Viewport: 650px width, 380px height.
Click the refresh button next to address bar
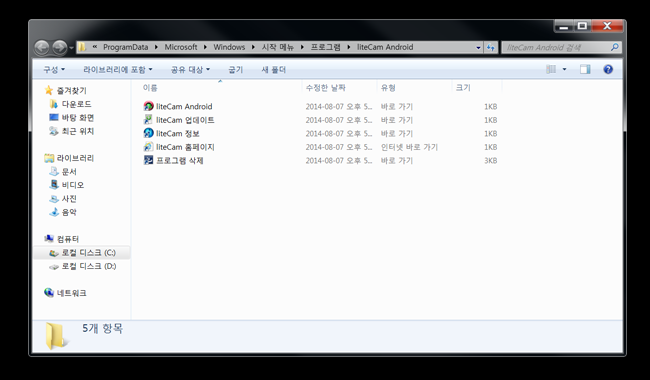(491, 47)
